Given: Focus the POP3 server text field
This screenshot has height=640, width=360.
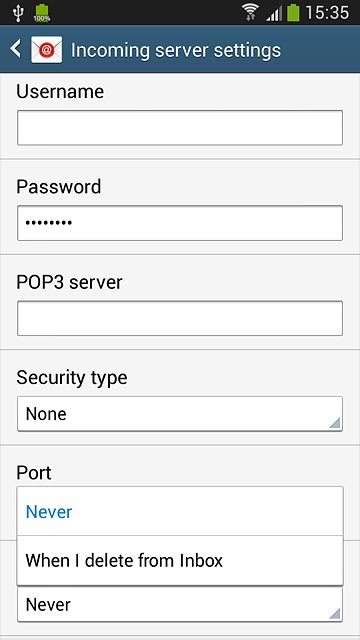Looking at the screenshot, I should 180,318.
